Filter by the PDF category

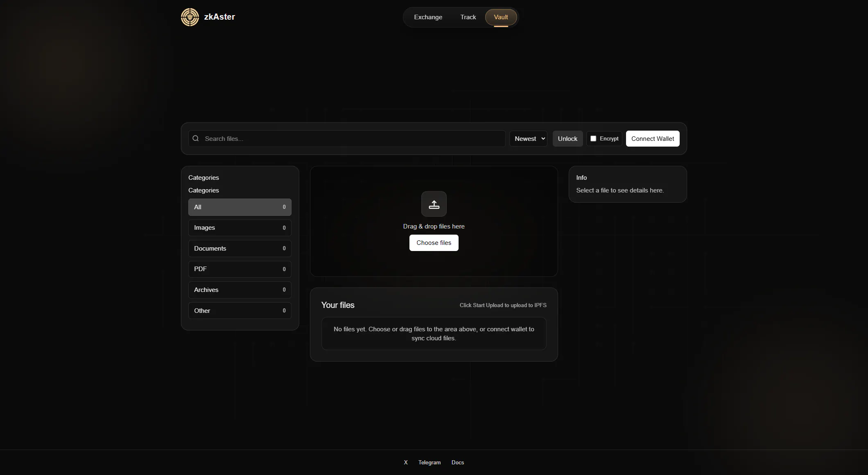point(240,269)
